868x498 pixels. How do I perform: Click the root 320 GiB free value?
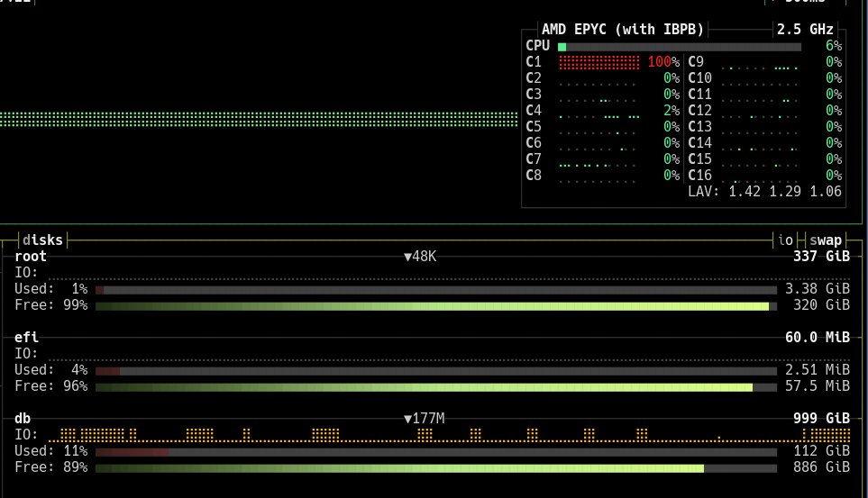[x=821, y=305]
